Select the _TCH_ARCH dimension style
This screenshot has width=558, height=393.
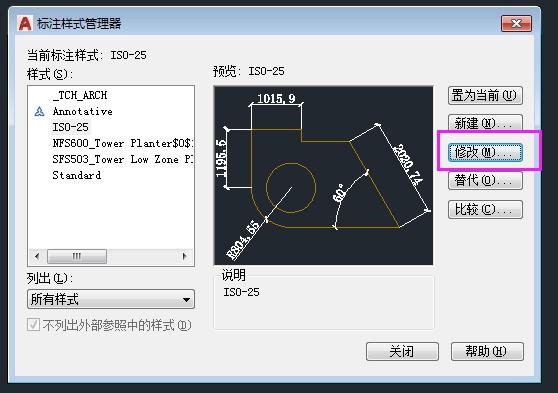[80, 95]
